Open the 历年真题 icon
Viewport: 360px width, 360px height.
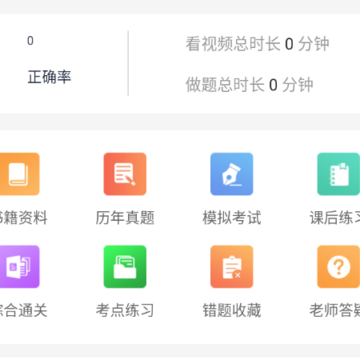[125, 174]
